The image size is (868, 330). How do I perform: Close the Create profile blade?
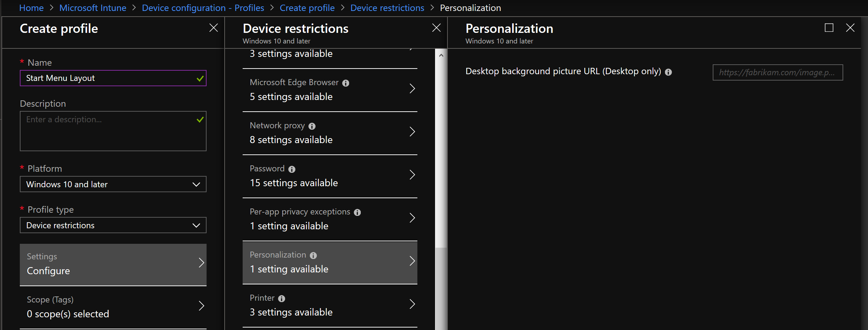(x=213, y=28)
